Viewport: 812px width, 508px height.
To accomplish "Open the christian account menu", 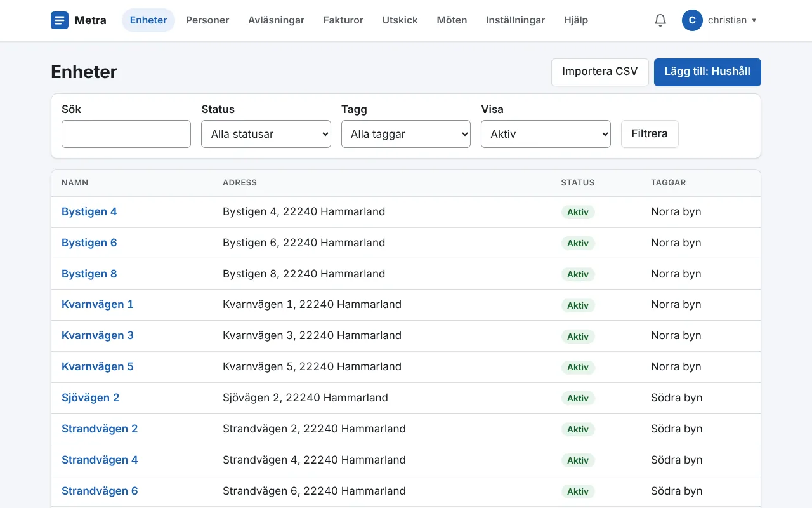I will [x=719, y=20].
